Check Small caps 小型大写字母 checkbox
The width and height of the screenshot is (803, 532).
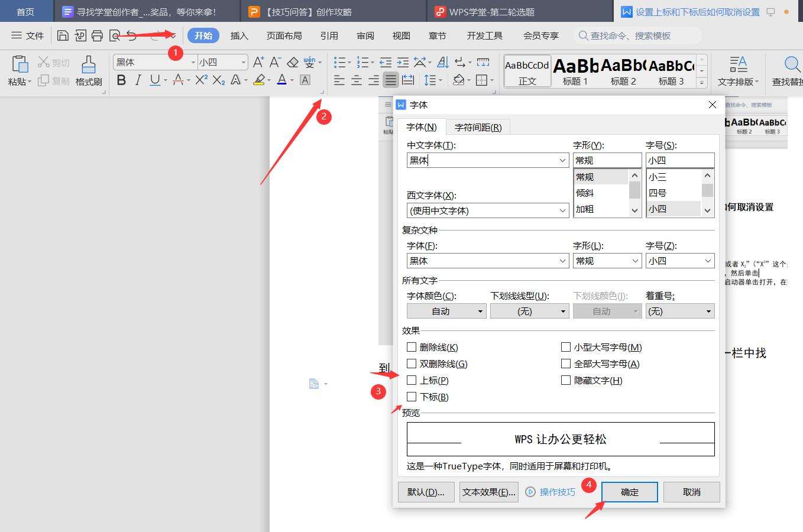click(566, 347)
